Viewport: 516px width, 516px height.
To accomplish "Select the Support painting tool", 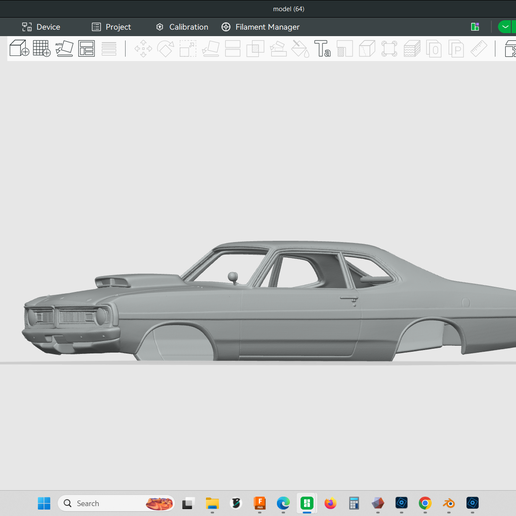I will [x=278, y=49].
